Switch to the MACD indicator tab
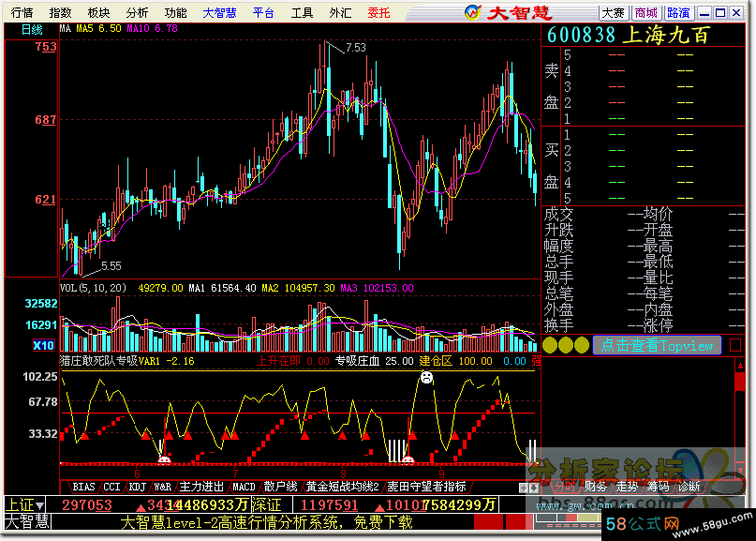Screen dimensions: 756x541 [x=244, y=487]
